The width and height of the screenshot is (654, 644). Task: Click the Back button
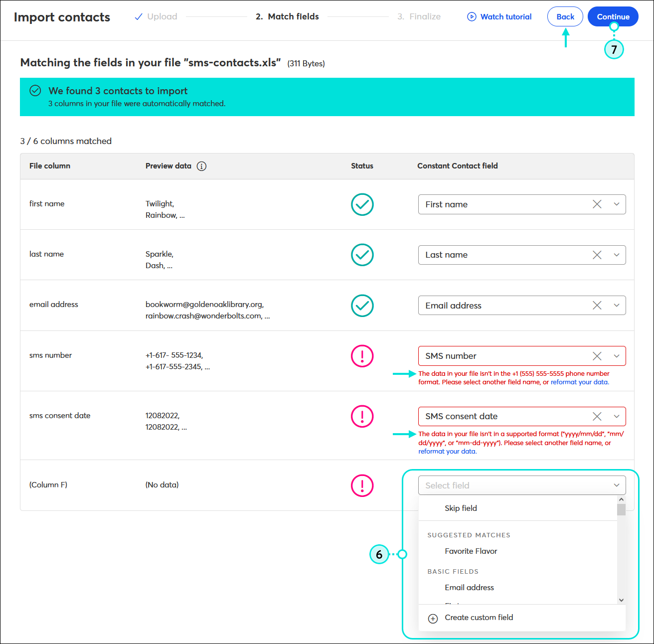point(565,16)
